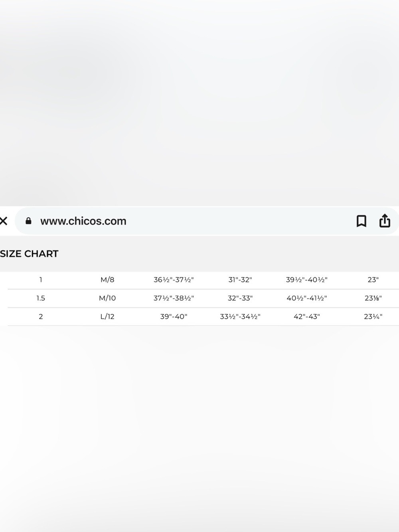
Task: Tap size 1 in the first row
Action: click(x=41, y=280)
